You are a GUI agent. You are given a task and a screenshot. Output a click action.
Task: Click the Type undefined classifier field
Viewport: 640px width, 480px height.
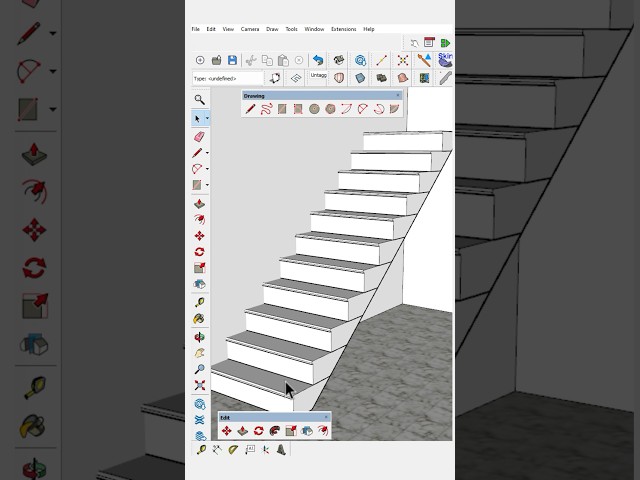pos(228,78)
